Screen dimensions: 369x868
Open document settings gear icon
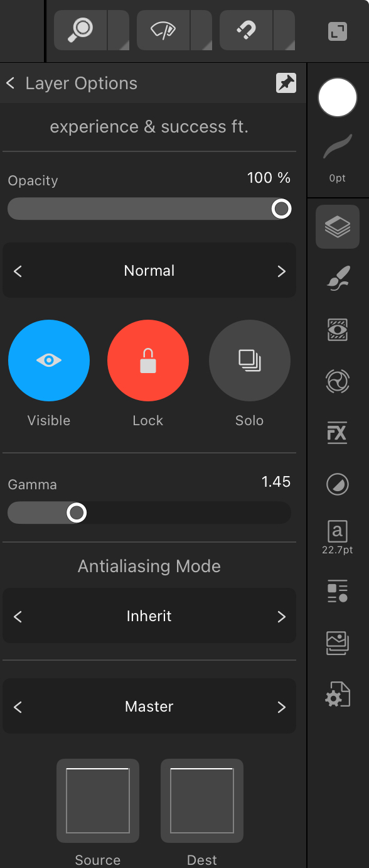[338, 695]
